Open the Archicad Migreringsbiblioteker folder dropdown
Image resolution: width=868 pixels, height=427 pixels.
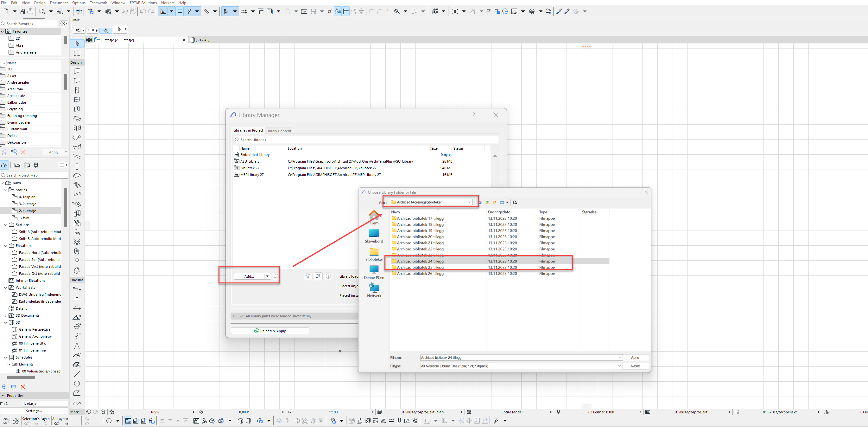point(469,202)
